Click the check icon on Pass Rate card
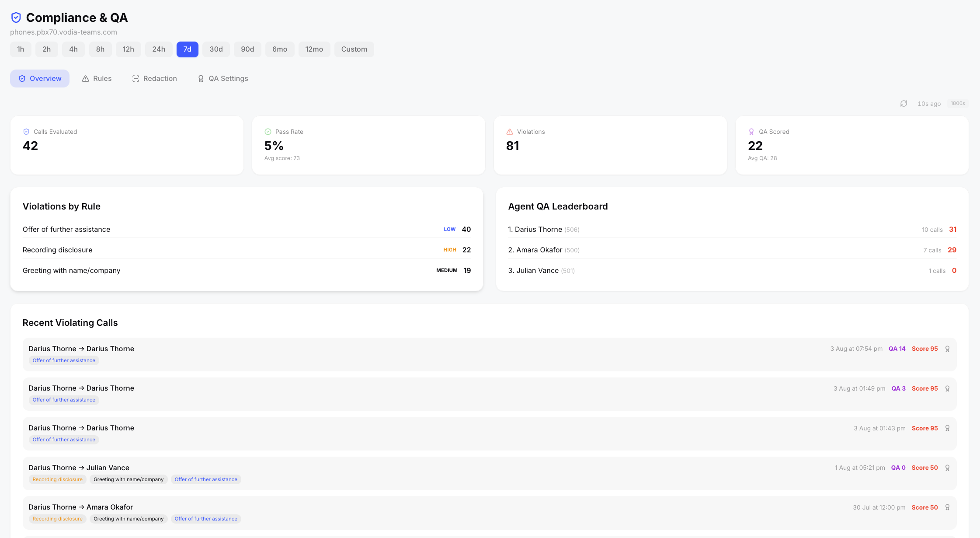This screenshot has height=538, width=980. point(268,132)
